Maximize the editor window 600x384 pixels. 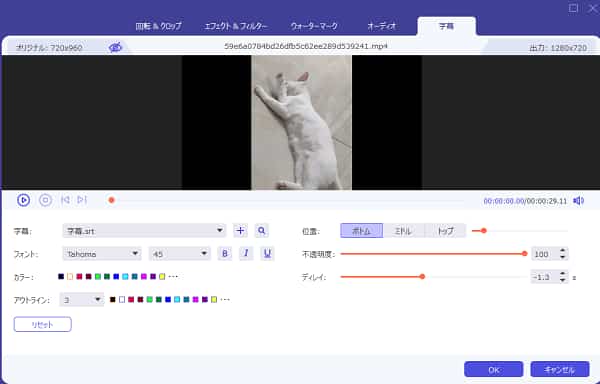[573, 8]
